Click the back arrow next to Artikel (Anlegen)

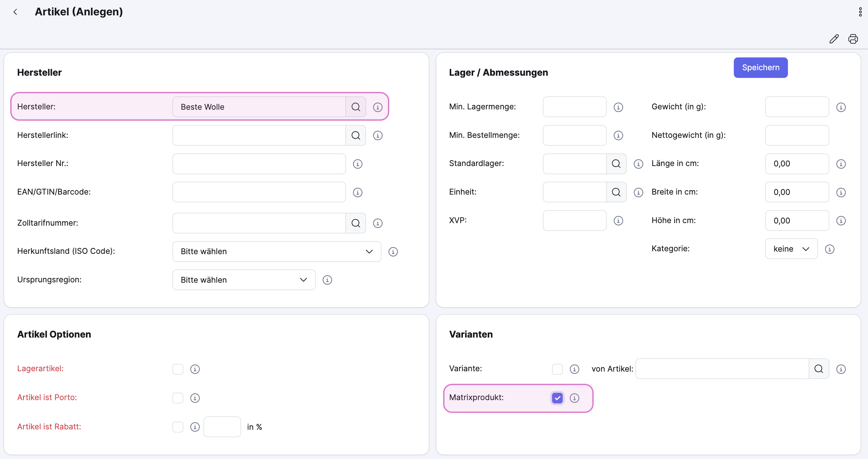[x=15, y=12]
